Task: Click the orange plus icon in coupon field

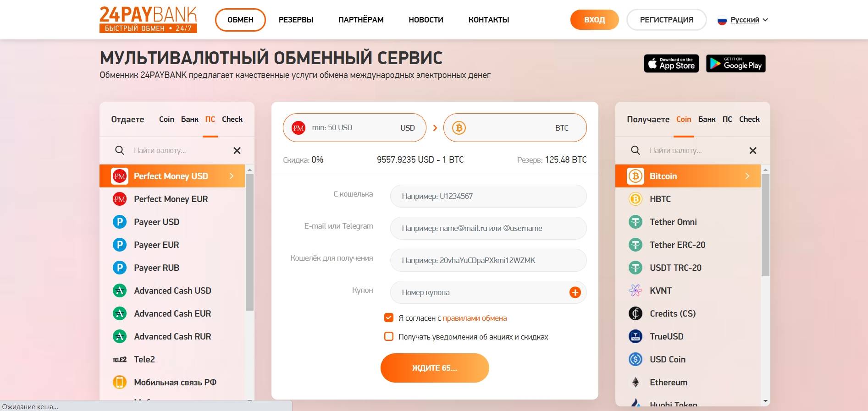Action: (x=575, y=292)
